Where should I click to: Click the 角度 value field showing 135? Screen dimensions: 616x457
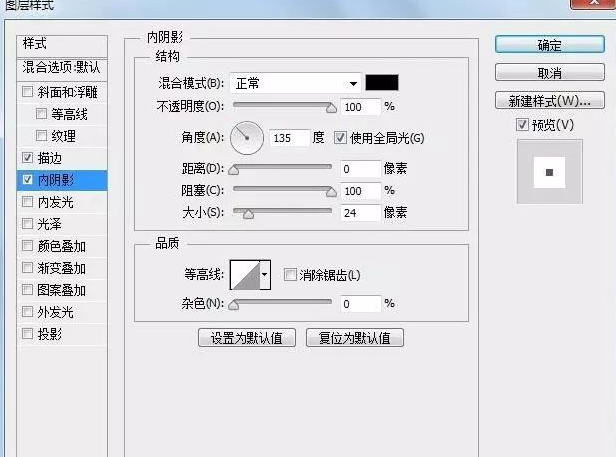[x=289, y=138]
